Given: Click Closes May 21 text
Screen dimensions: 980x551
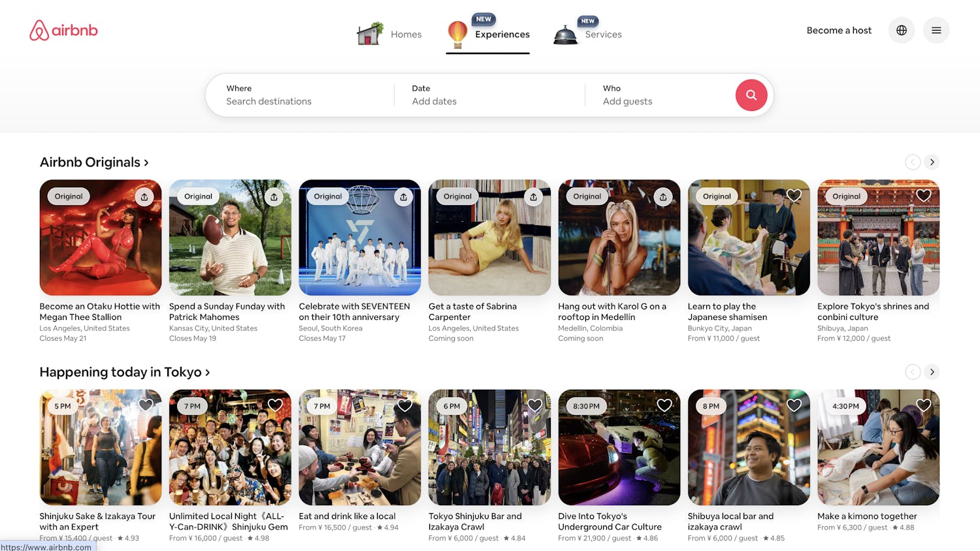Looking at the screenshot, I should tap(63, 338).
